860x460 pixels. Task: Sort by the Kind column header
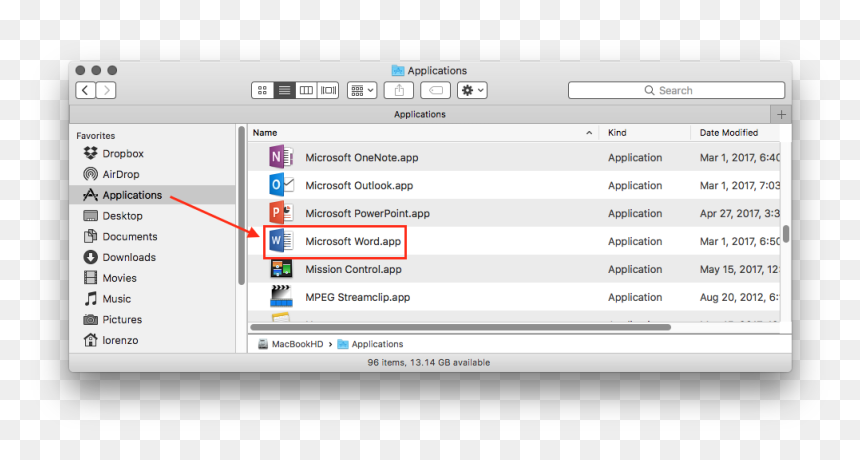coord(617,133)
